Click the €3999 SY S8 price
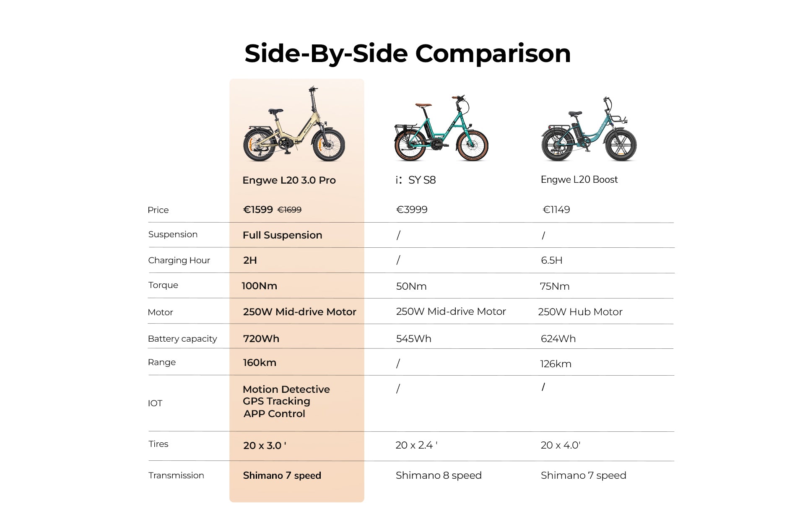This screenshot has width=805, height=532. [412, 210]
